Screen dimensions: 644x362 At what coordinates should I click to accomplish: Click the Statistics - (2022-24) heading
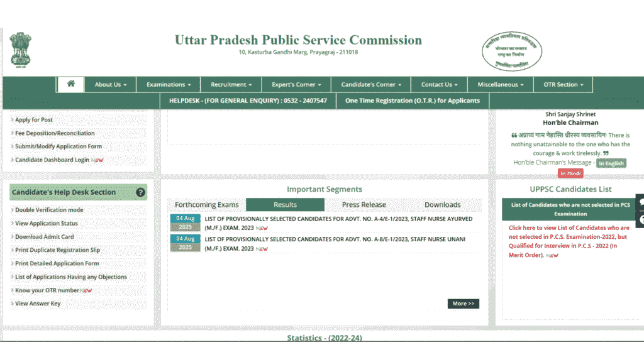tap(325, 337)
